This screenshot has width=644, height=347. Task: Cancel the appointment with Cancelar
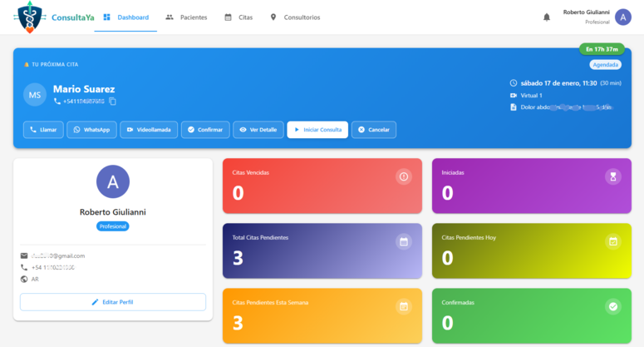point(374,130)
